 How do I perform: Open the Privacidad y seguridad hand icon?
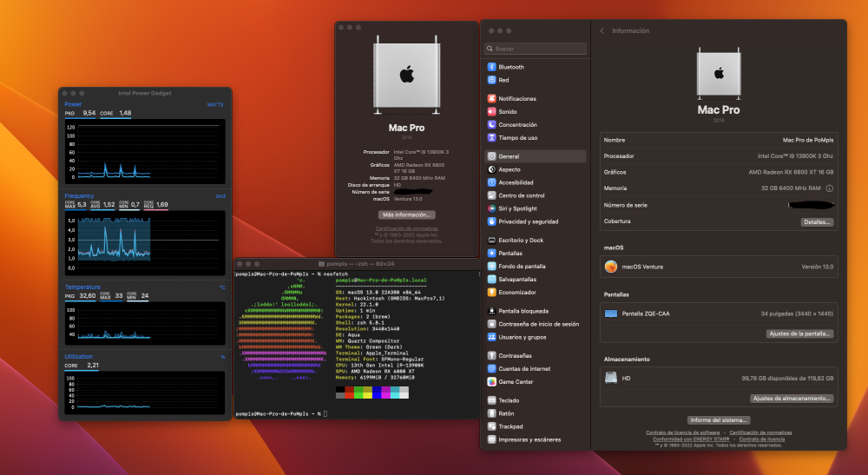click(491, 221)
